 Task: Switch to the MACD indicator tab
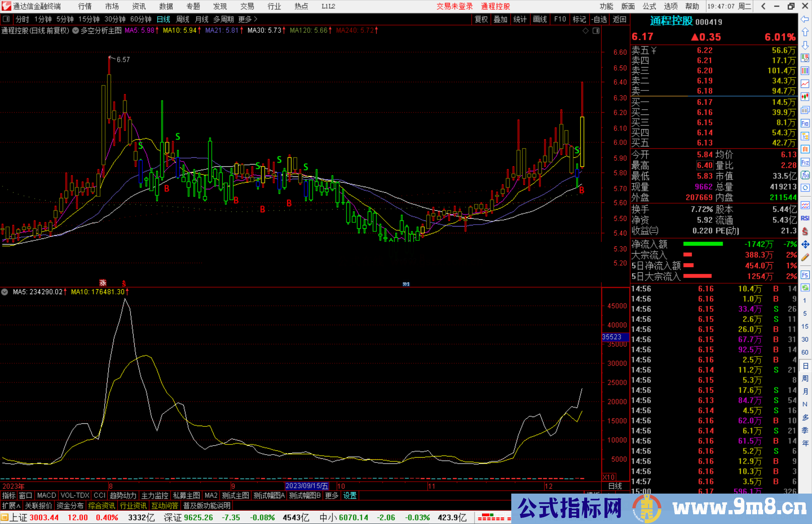tap(47, 495)
